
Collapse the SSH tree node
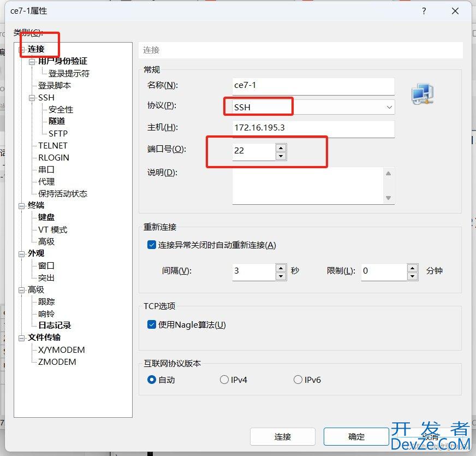coord(32,98)
